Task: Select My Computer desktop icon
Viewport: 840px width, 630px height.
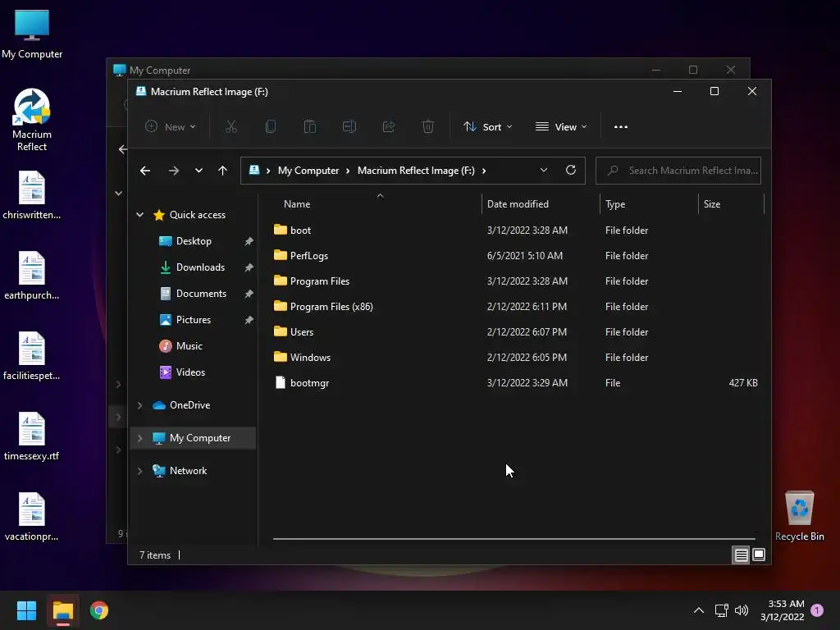Action: 32,34
